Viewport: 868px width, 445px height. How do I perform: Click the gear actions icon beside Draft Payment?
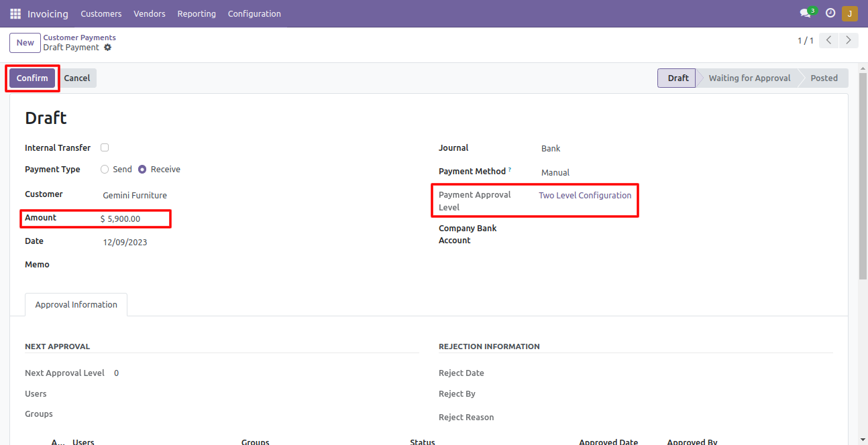tap(108, 48)
